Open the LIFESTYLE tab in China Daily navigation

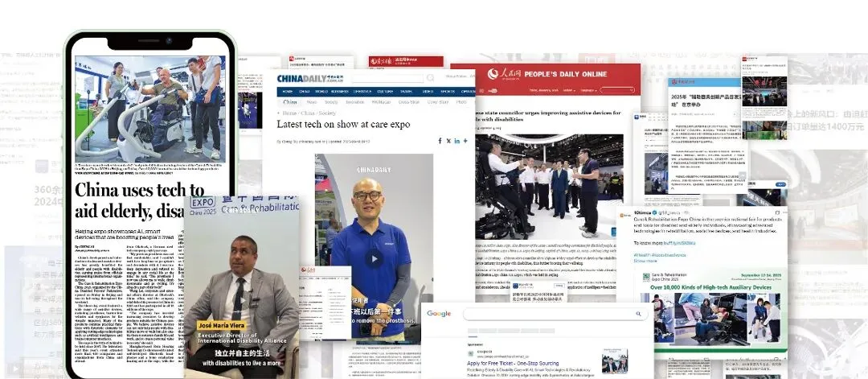pyautogui.click(x=362, y=92)
